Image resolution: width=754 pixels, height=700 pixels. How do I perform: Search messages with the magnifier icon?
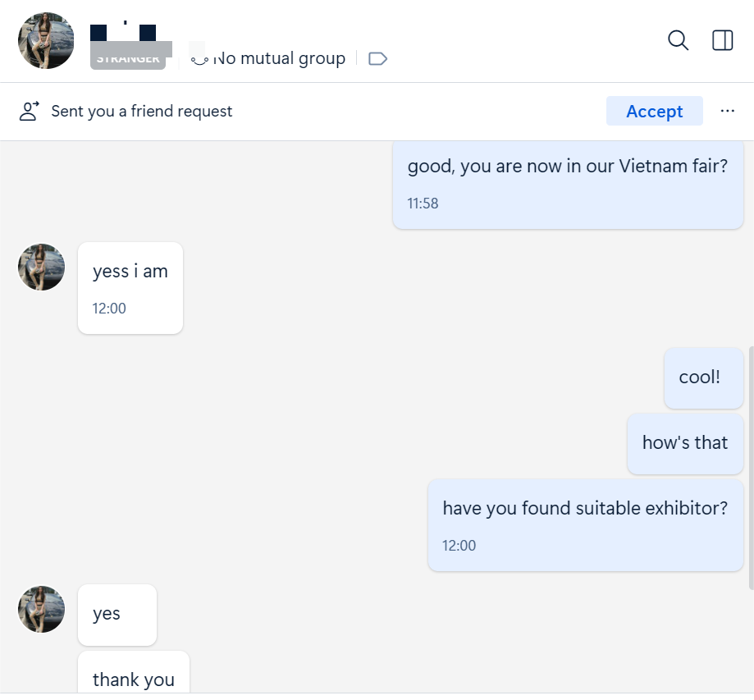[x=678, y=40]
